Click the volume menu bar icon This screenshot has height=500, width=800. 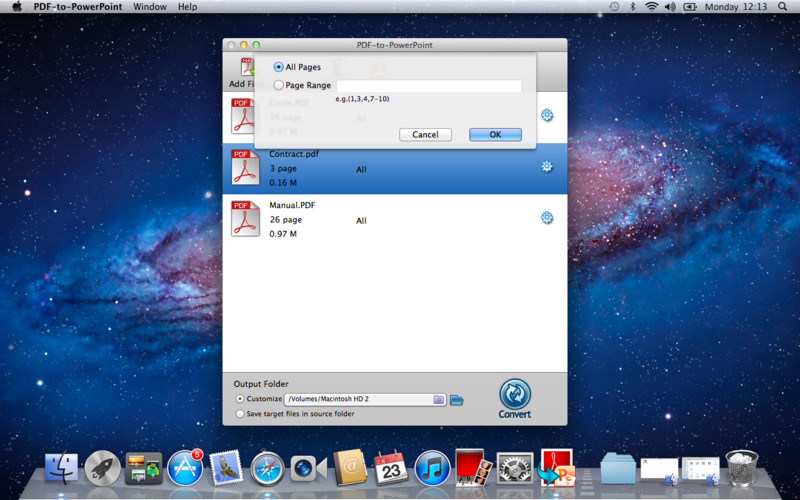point(670,7)
